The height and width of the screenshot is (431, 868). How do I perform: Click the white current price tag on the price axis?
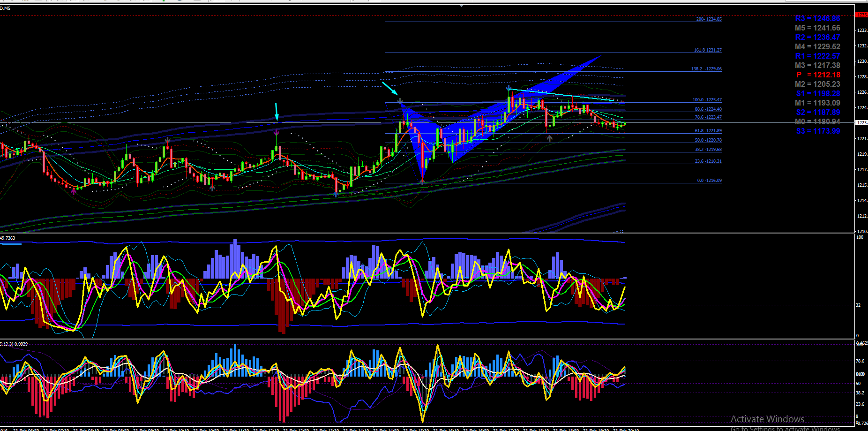pyautogui.click(x=862, y=123)
